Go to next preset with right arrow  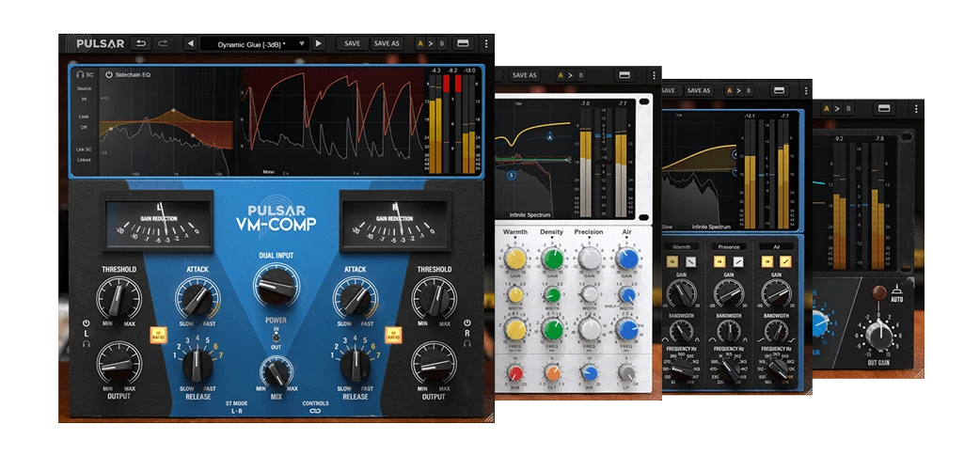coord(319,43)
